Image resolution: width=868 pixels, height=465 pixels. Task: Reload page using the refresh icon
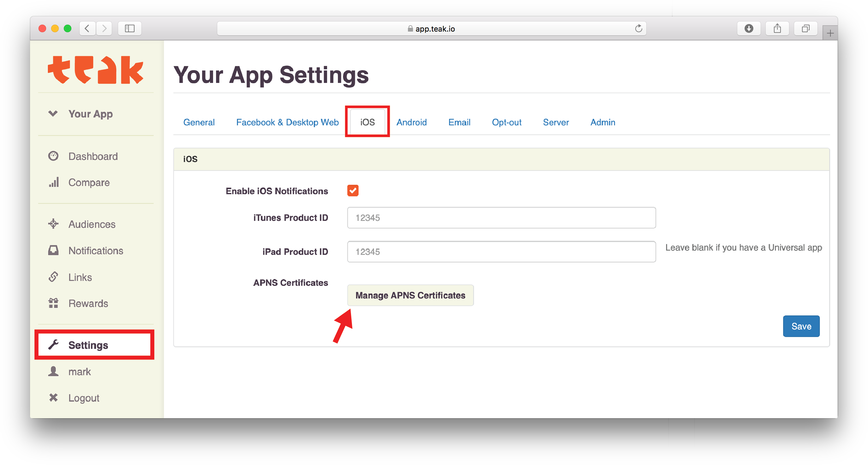638,28
